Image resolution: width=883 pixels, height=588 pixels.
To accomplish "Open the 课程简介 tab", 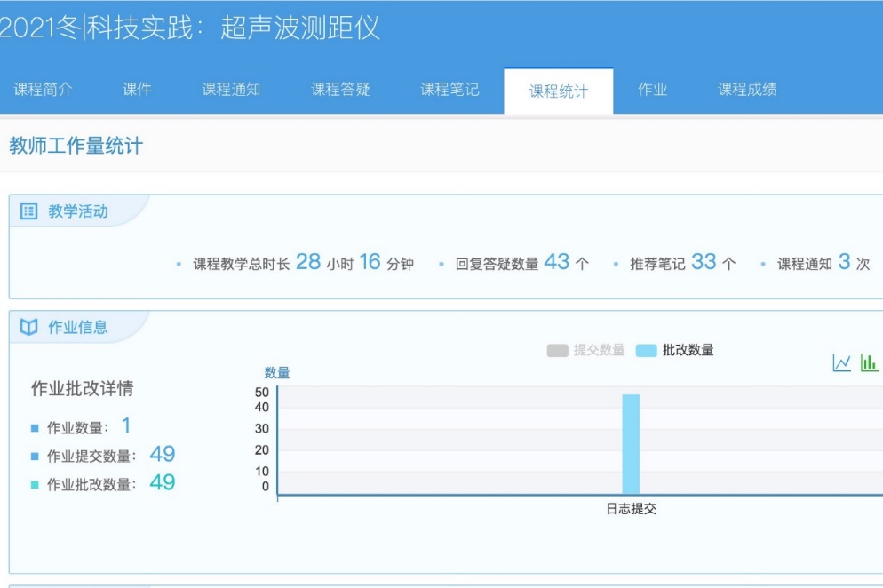I will tap(43, 89).
